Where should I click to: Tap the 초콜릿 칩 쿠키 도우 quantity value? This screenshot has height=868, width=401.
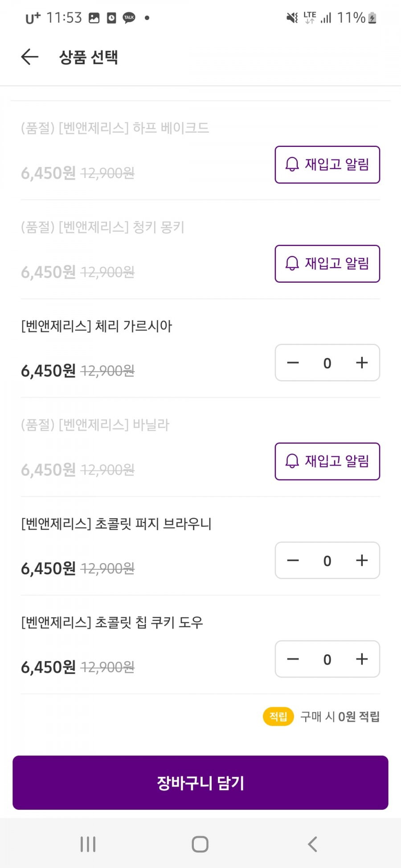pyautogui.click(x=327, y=660)
